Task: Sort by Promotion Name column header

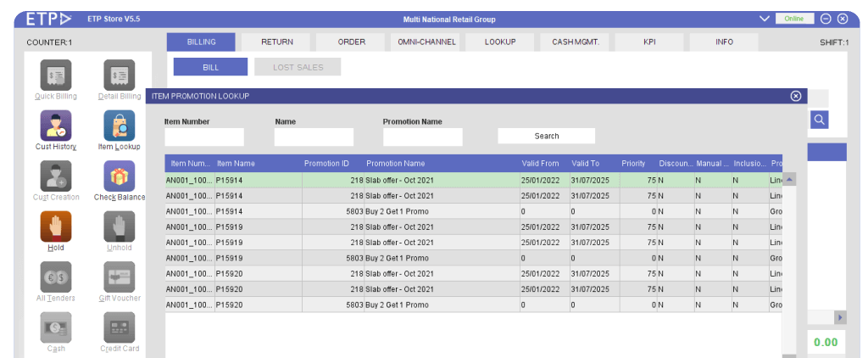Action: (x=442, y=164)
